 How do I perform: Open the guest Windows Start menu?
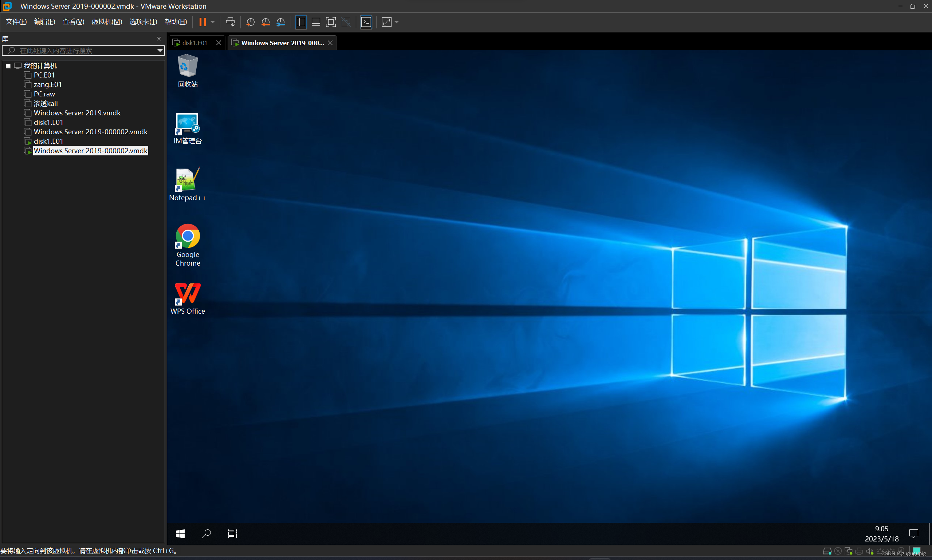tap(180, 533)
